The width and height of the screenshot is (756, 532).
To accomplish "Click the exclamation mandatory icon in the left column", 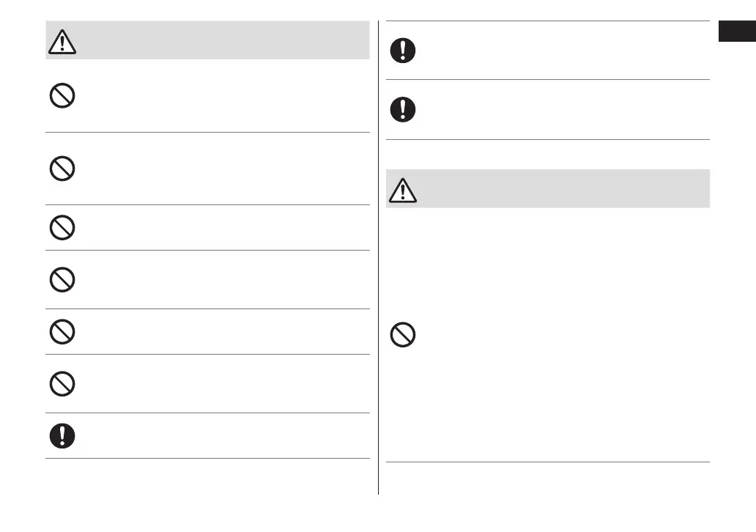I will [62, 436].
